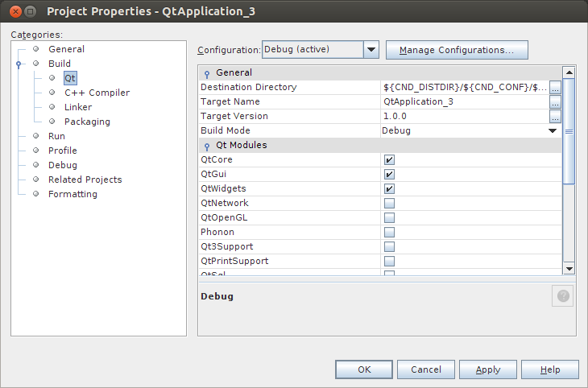Image resolution: width=588 pixels, height=388 pixels.
Task: Collapse the General section header icon
Action: pyautogui.click(x=207, y=73)
